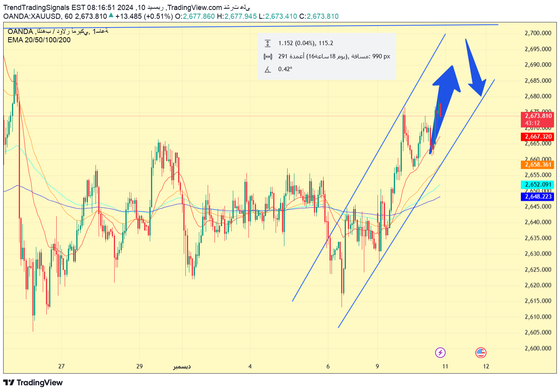Select the TrendTradingSignals publisher name

coord(36,8)
